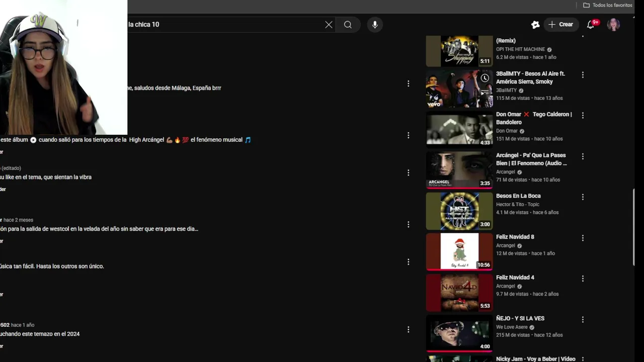
Task: Open more options for OPI THE HIT MACHINE video
Action: pyautogui.click(x=583, y=36)
